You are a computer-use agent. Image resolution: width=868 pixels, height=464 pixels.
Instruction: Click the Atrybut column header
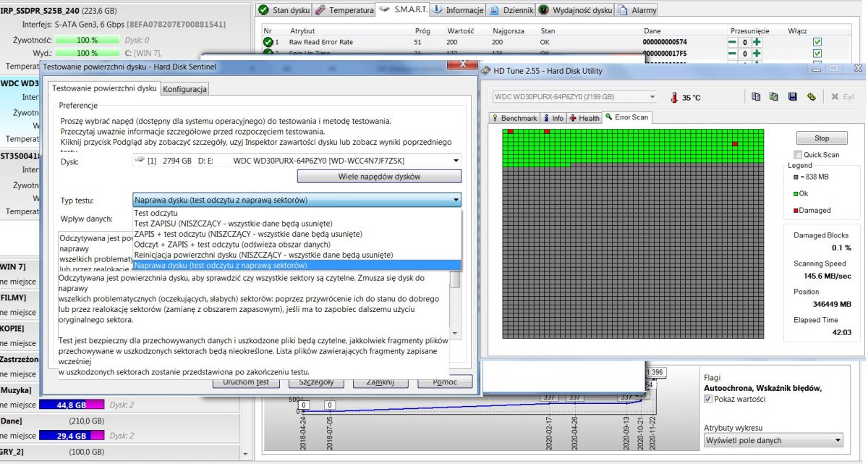[x=302, y=31]
